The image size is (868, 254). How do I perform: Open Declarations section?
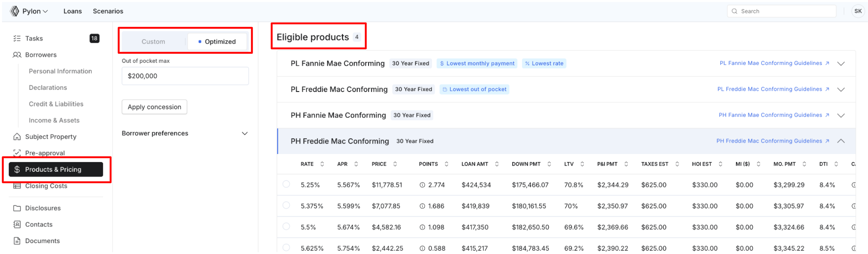coord(48,87)
